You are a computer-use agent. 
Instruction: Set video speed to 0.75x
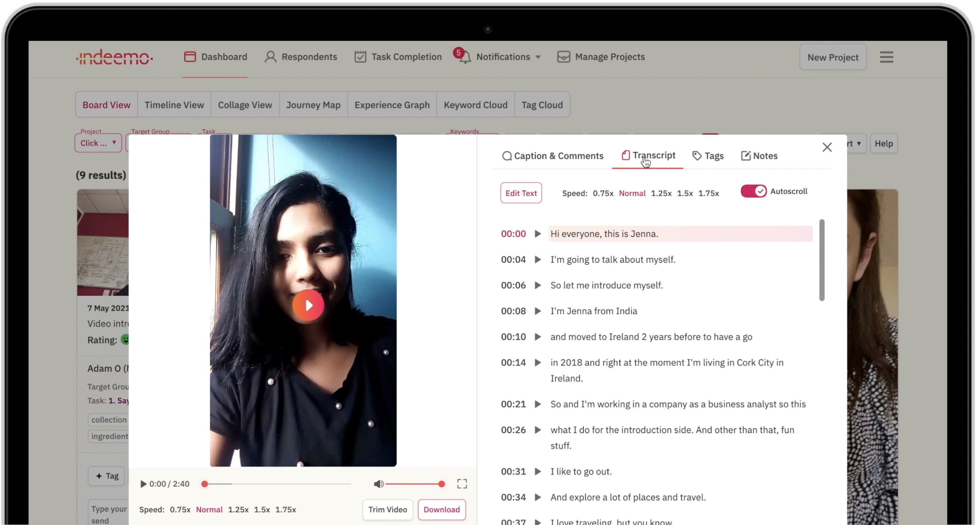(x=180, y=509)
